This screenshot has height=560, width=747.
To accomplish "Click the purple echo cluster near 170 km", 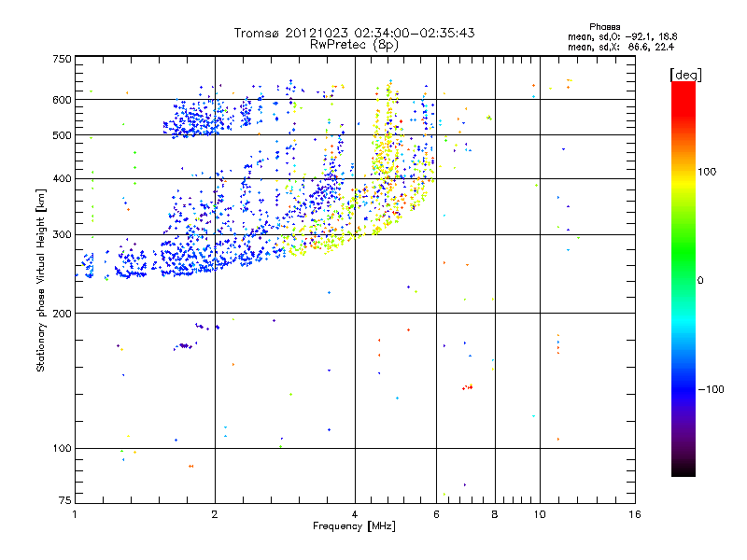I will pyautogui.click(x=184, y=345).
